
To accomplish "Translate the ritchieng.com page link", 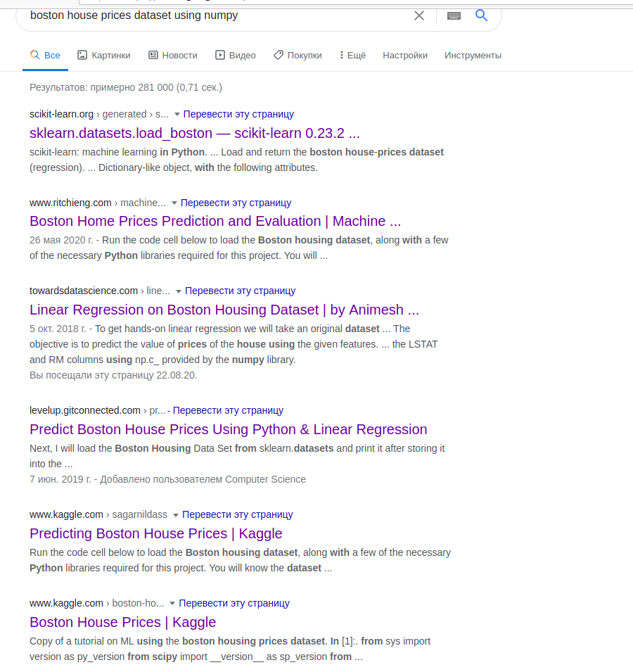I will 236,203.
